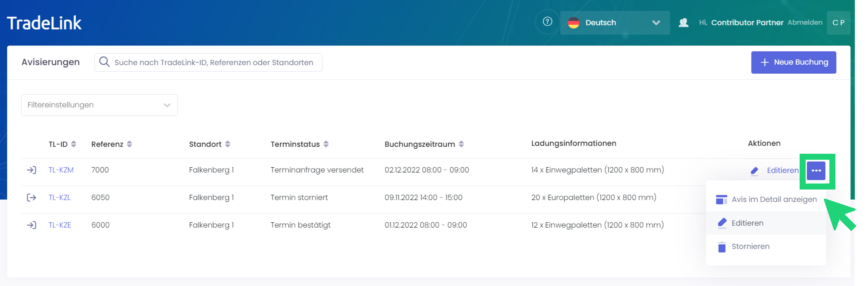Screen dimensions: 868x286
Task: Click the user profile silhouette icon
Action: coord(683,23)
